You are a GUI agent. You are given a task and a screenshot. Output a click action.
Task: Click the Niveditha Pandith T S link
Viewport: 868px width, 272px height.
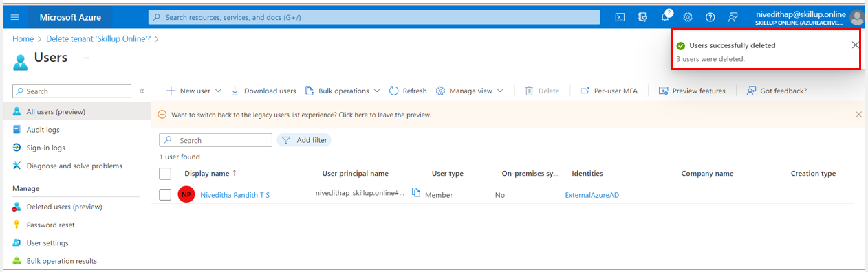(235, 195)
